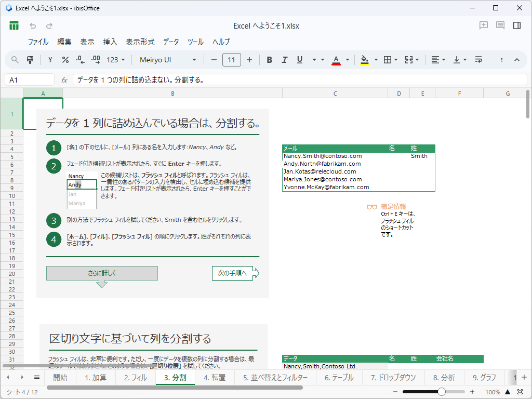
Task: Click the undo arrow icon
Action: tap(33, 26)
